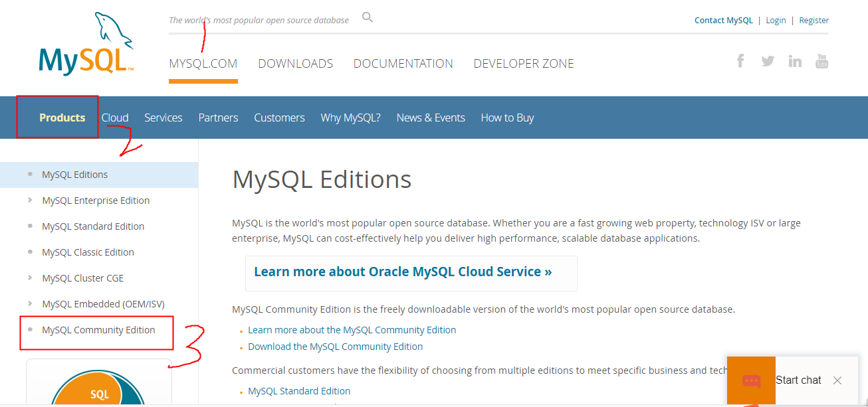Click the search magnifier icon

367,17
